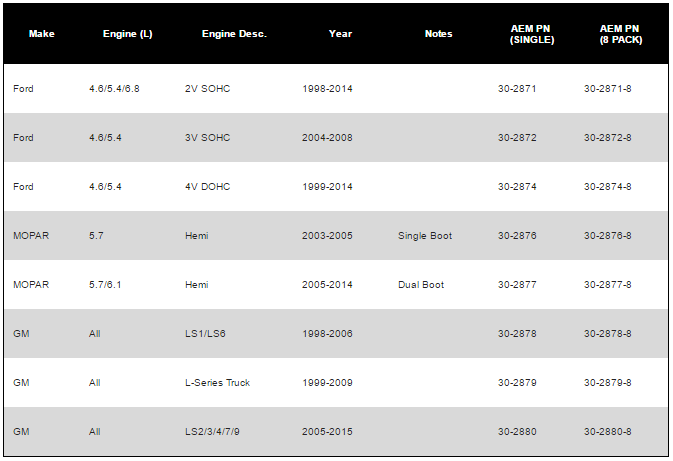Click the Year column header

(340, 34)
